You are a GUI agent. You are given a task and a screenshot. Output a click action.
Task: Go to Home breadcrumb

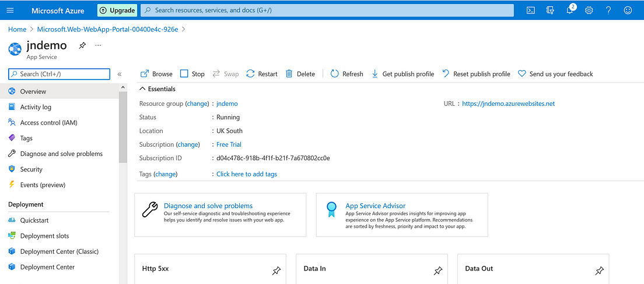[x=17, y=29]
